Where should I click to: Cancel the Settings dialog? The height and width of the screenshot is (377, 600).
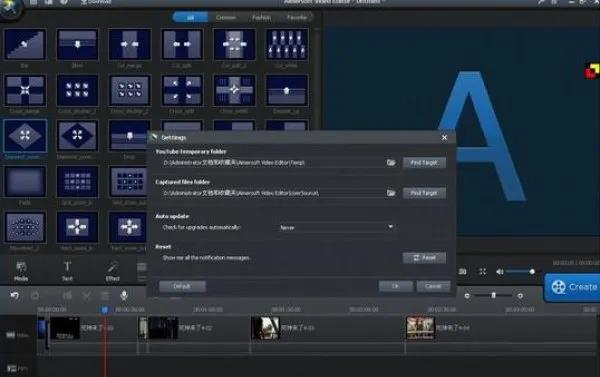tap(433, 286)
